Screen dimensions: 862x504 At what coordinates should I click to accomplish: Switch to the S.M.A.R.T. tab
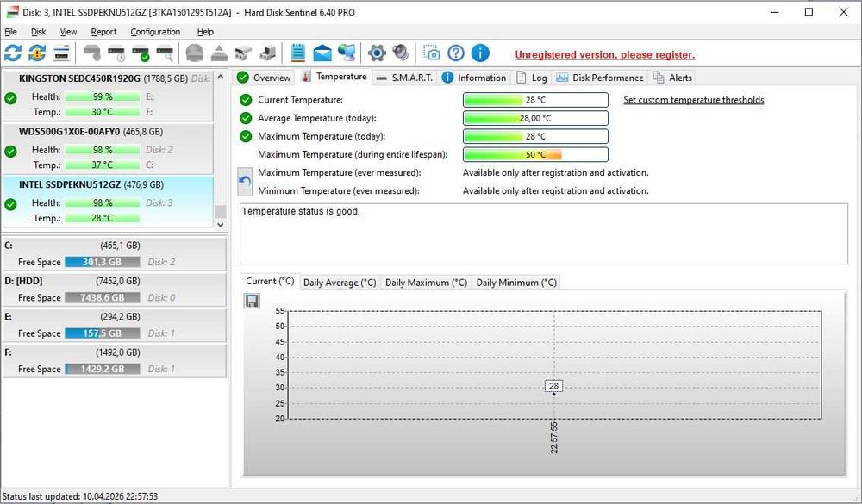pyautogui.click(x=404, y=78)
